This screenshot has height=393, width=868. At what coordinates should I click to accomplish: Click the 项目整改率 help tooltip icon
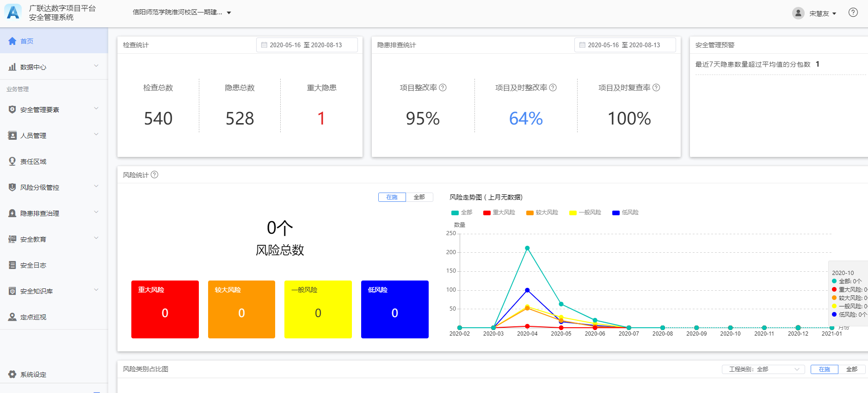pyautogui.click(x=443, y=87)
